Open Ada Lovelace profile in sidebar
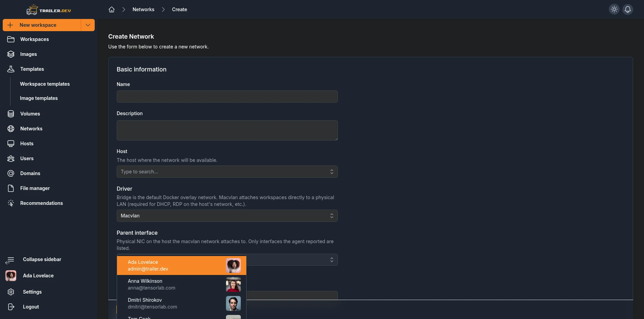 38,276
